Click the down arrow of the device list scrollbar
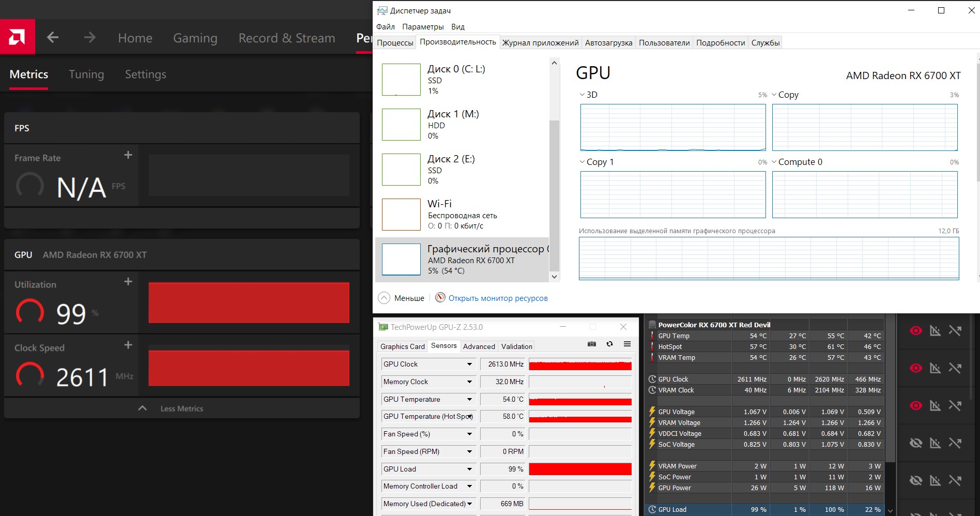The width and height of the screenshot is (980, 516). (x=554, y=277)
